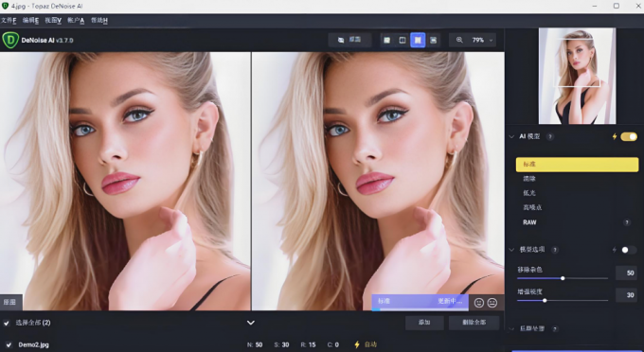Viewport: 644px width, 352px height.
Task: Toggle the 选择全部 (2) checkbox
Action: [7, 323]
